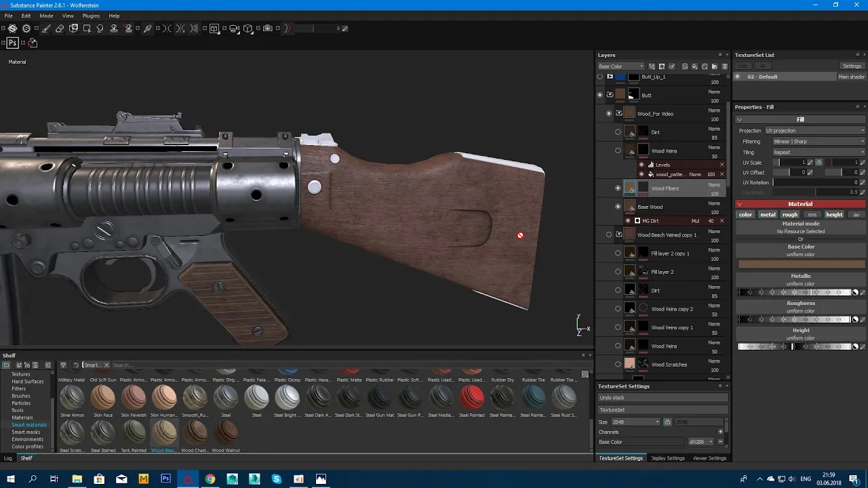
Task: Open the sRGB8 format dropdown
Action: pyautogui.click(x=701, y=442)
